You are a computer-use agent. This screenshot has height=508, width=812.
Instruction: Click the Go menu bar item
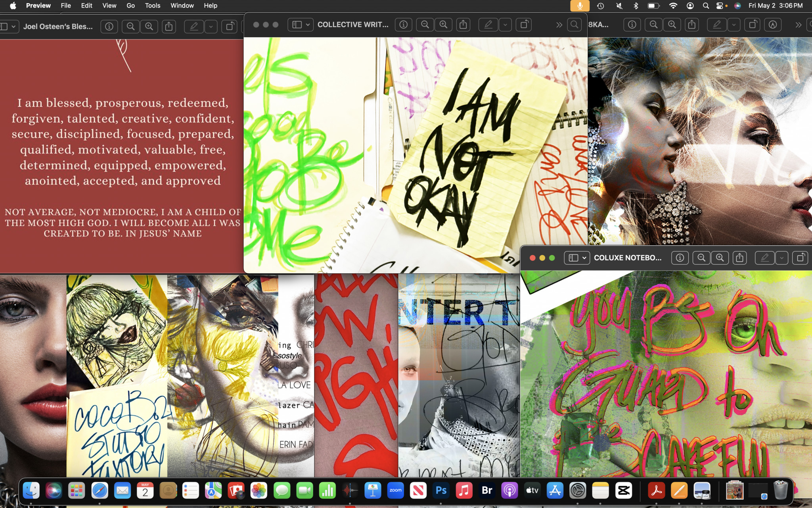pos(130,6)
